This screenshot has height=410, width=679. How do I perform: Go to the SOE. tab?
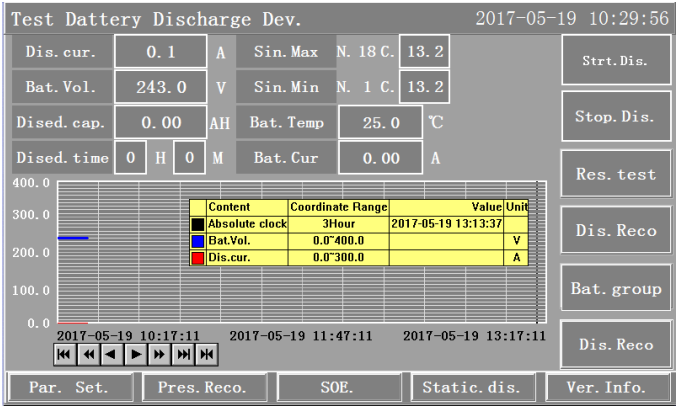coord(336,386)
